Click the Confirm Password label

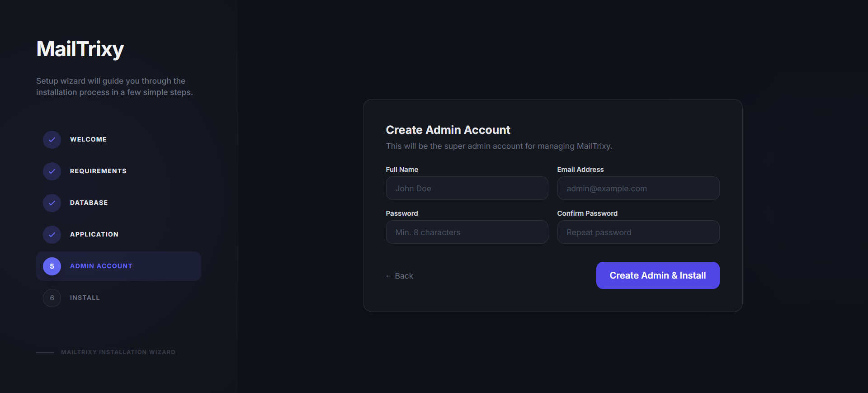coord(587,213)
